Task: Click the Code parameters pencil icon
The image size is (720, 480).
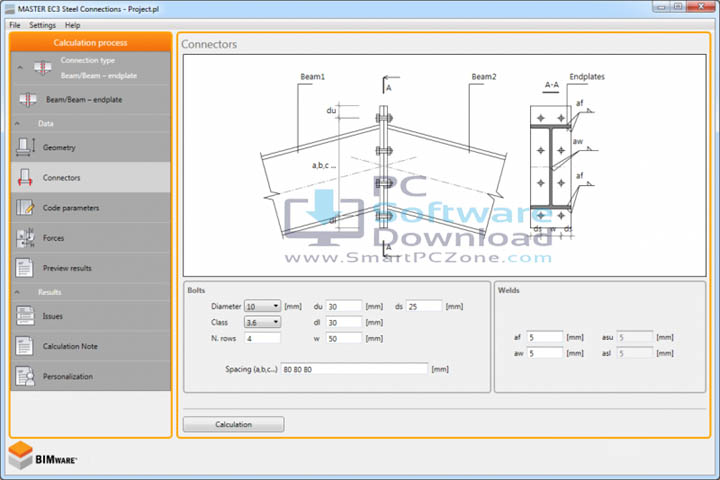Action: [x=25, y=208]
